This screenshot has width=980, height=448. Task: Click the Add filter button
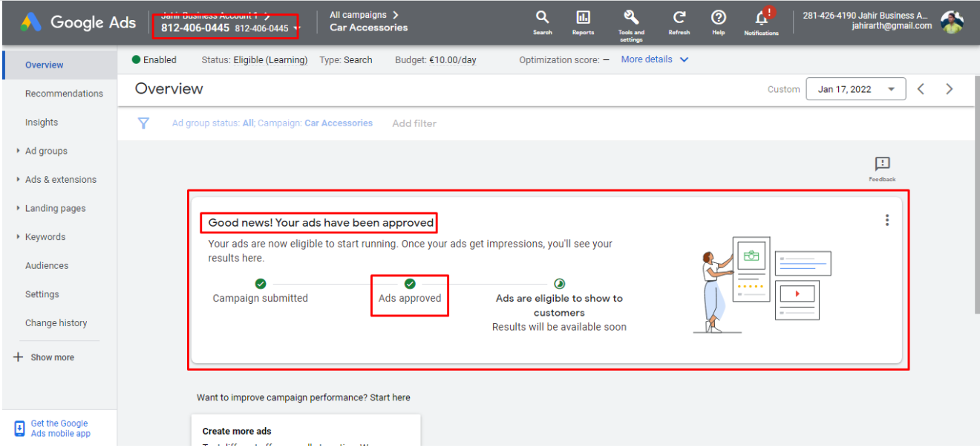pyautogui.click(x=414, y=123)
